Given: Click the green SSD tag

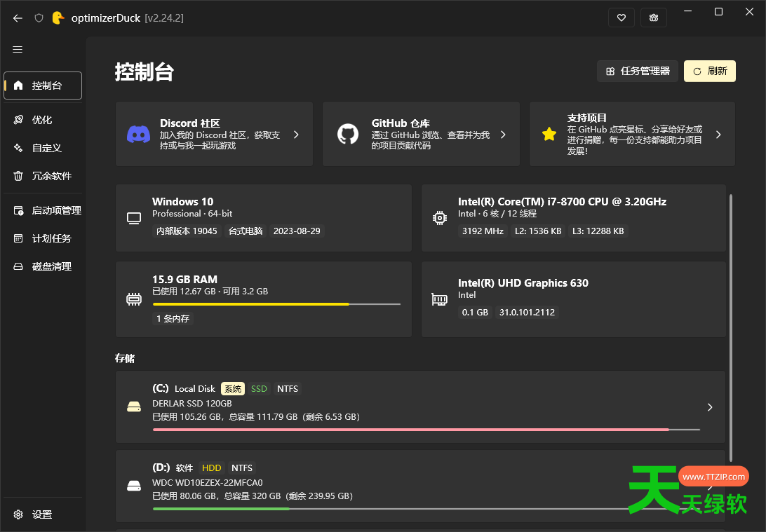Looking at the screenshot, I should coord(259,388).
